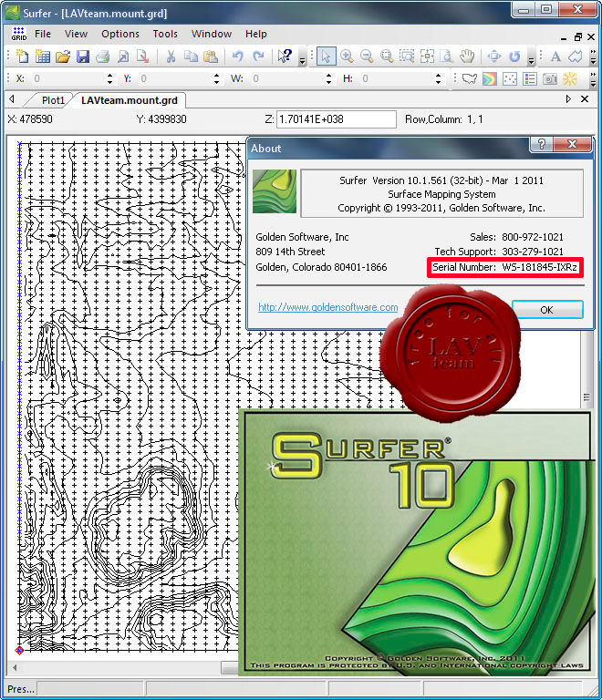Expand the drawing toolbar overflow arrow
This screenshot has width=602, height=700.
[x=593, y=57]
